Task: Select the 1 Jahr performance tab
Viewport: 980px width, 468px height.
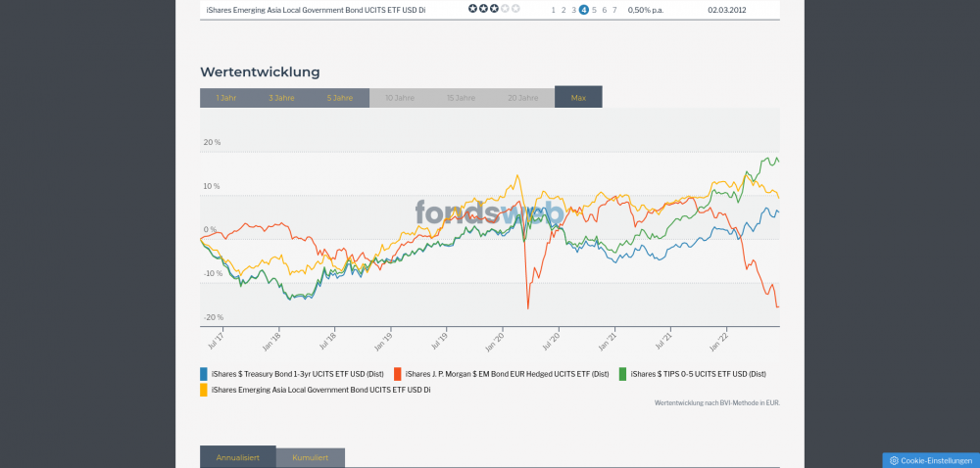Action: [x=226, y=98]
